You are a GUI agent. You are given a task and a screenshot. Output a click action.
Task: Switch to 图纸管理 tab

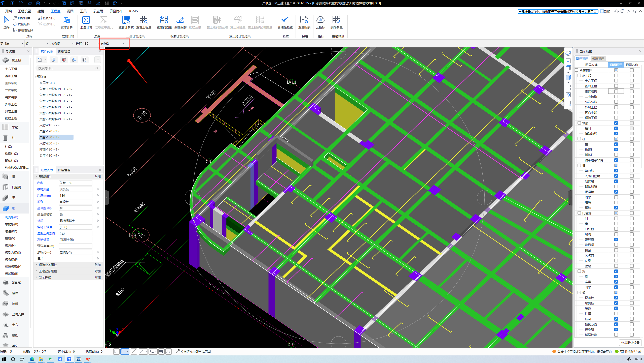64,51
